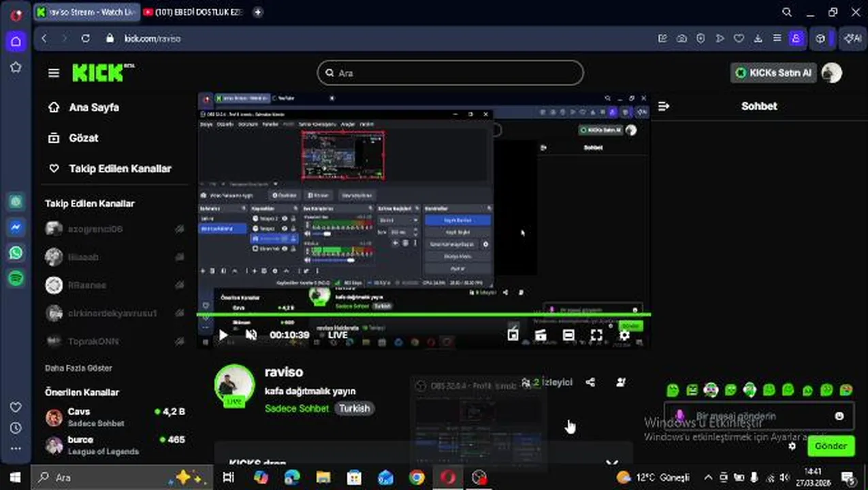Viewport: 868px width, 490px height.
Task: Open OBS Studio from Windows taskbar
Action: [479, 477]
